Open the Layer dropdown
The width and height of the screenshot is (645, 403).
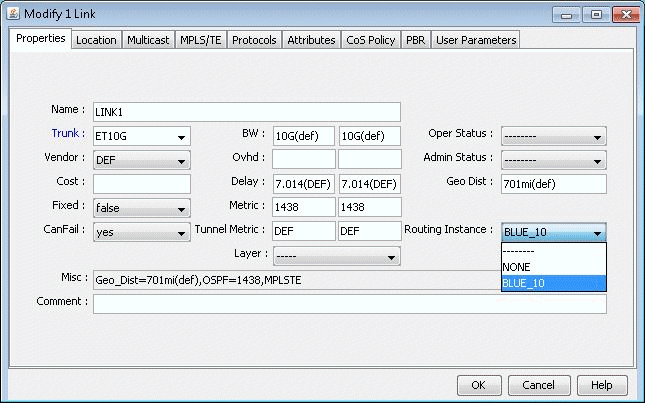click(x=336, y=256)
